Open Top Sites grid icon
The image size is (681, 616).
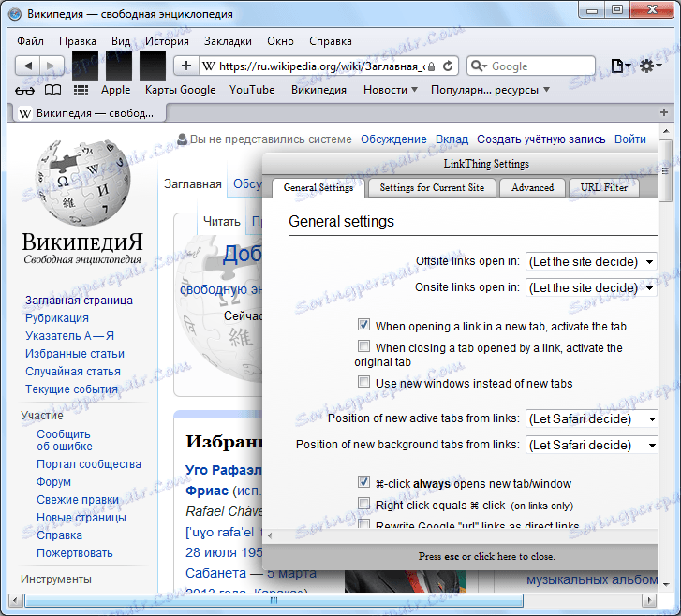click(x=81, y=90)
